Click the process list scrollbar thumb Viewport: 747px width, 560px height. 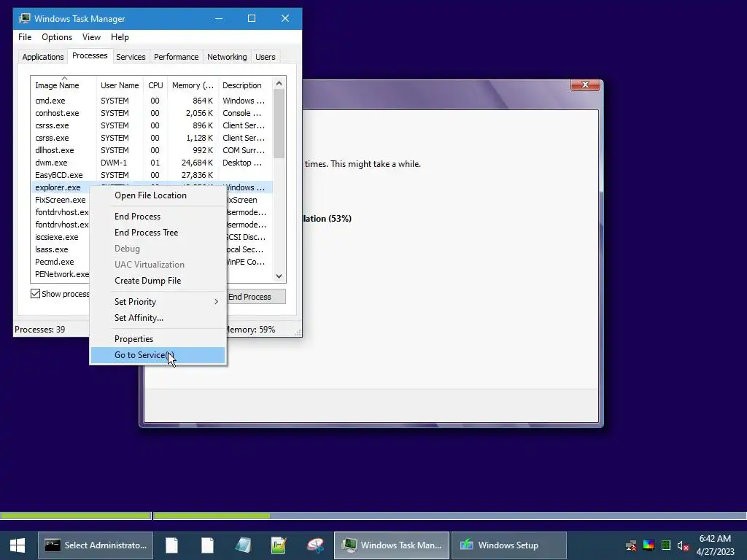click(x=279, y=124)
